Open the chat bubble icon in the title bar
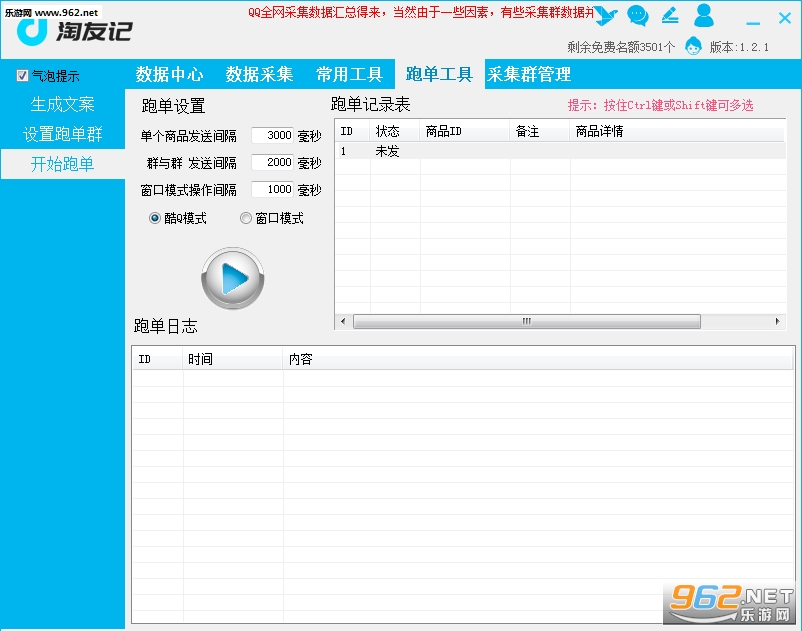This screenshot has width=802, height=631. click(x=638, y=16)
